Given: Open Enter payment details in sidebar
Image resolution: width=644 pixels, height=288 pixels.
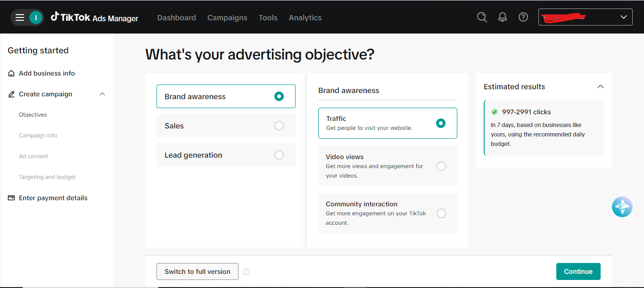Looking at the screenshot, I should [x=53, y=198].
